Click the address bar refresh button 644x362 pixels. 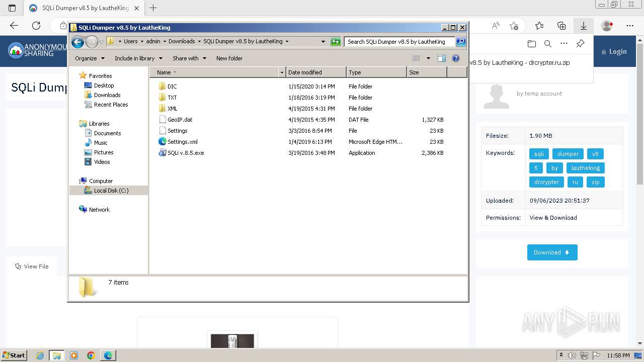tap(336, 42)
